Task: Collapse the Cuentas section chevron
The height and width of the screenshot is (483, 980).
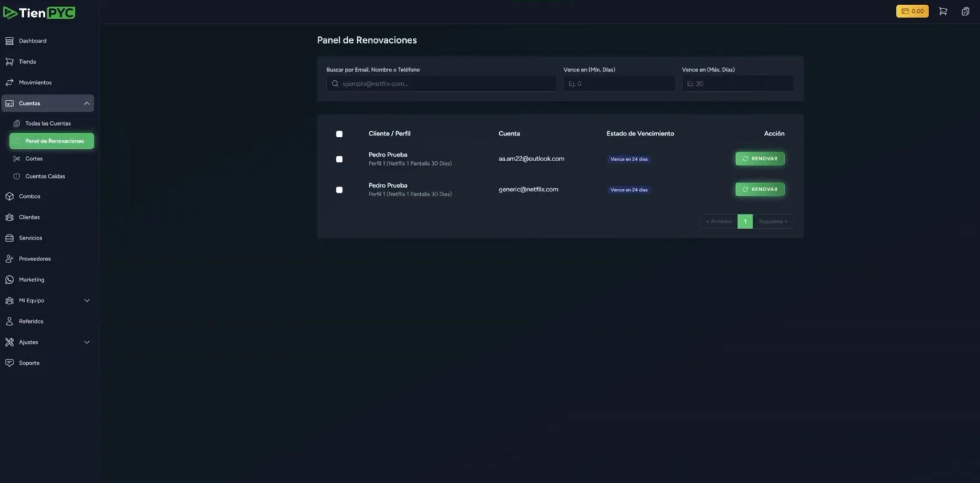Action: (x=86, y=104)
